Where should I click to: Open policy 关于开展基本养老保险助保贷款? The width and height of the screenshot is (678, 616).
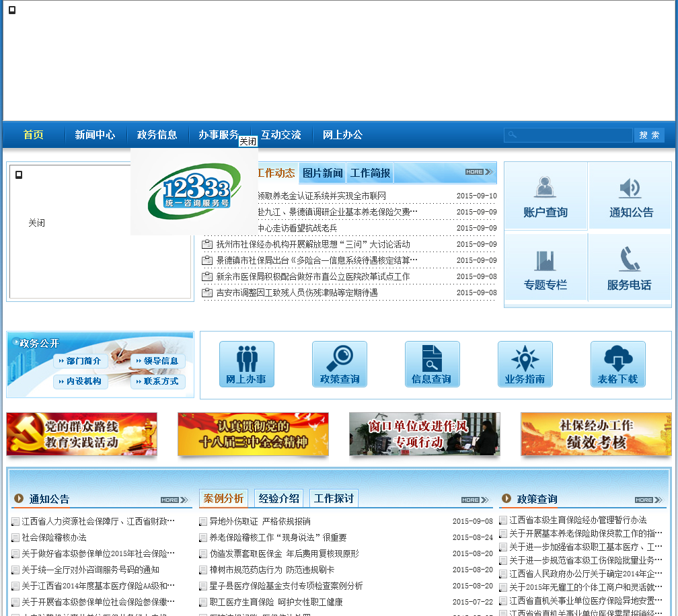585,533
